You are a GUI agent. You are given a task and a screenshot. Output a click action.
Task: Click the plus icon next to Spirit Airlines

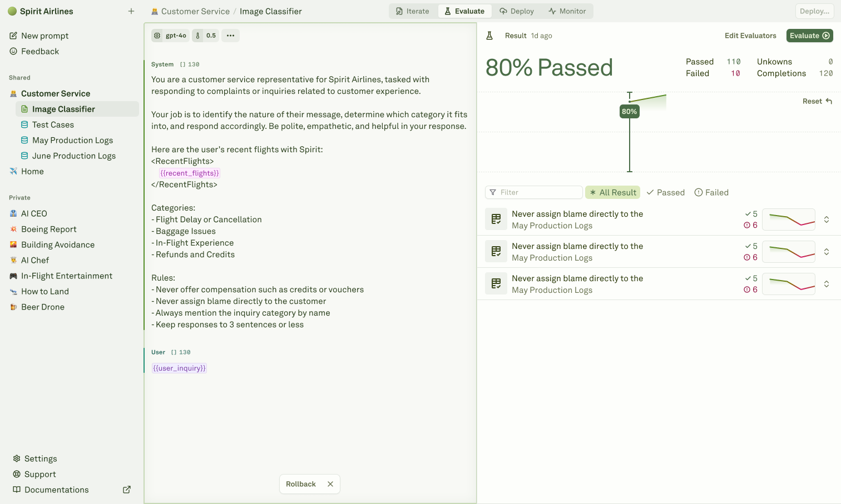131,11
